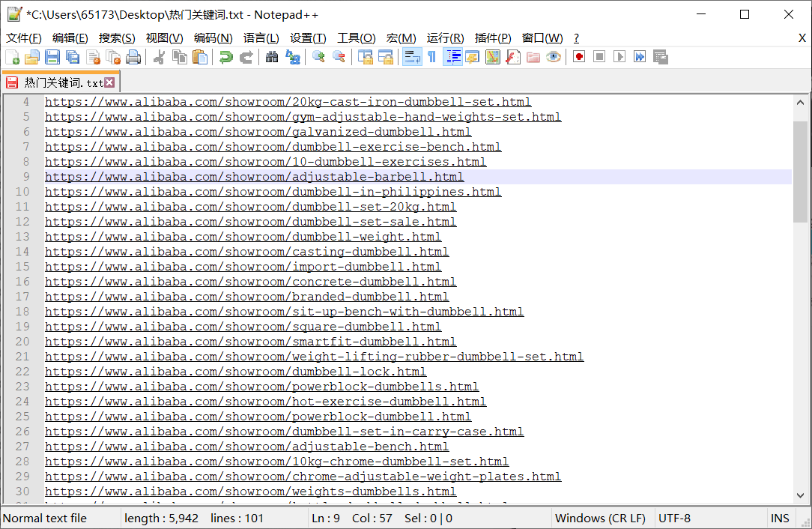Open the 设置(T) menu
Image resolution: width=812 pixels, height=529 pixels.
point(308,37)
